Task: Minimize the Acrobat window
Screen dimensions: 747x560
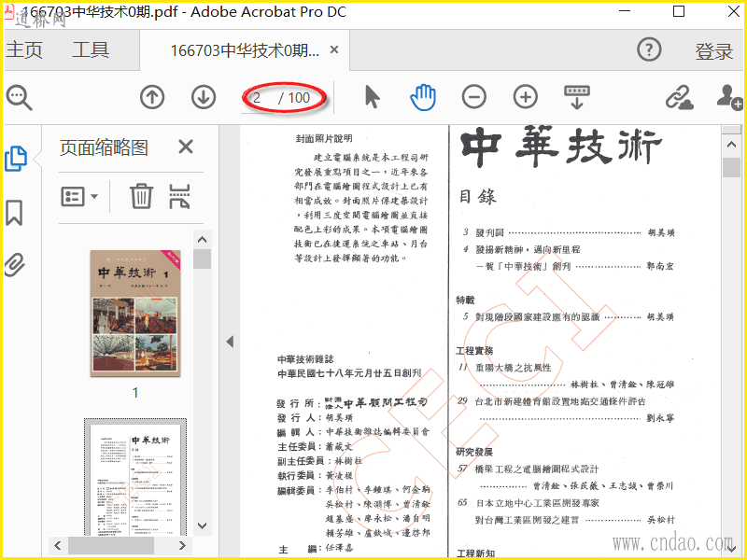Action: (x=625, y=11)
